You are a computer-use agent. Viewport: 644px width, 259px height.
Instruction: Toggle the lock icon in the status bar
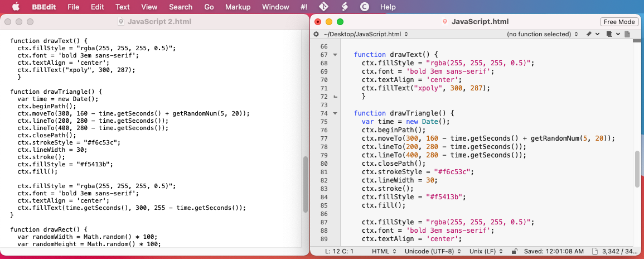(x=514, y=251)
